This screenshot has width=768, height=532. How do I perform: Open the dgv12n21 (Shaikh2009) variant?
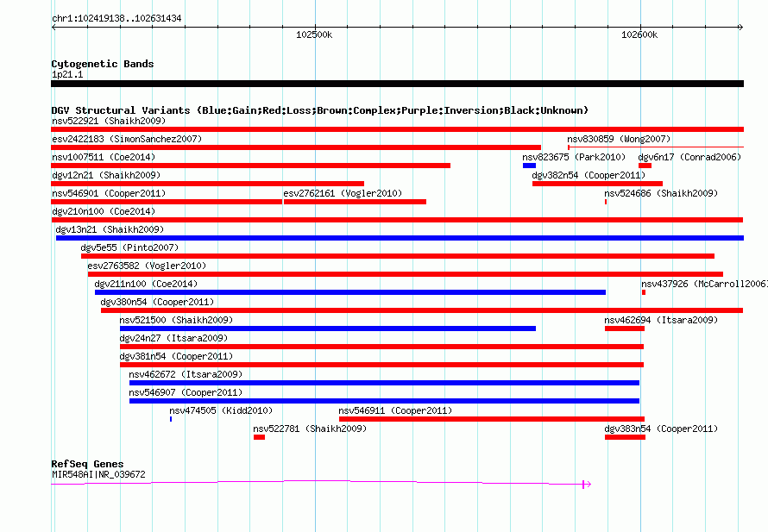coord(106,175)
